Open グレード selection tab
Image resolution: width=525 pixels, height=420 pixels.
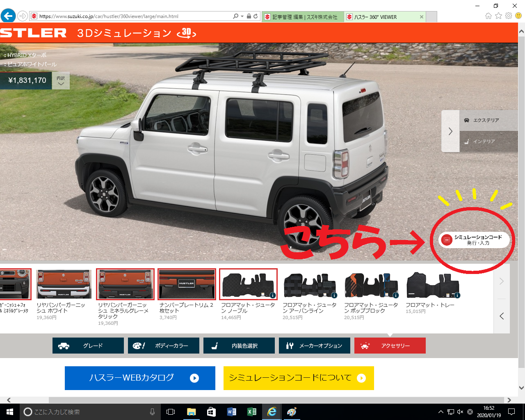(x=88, y=346)
